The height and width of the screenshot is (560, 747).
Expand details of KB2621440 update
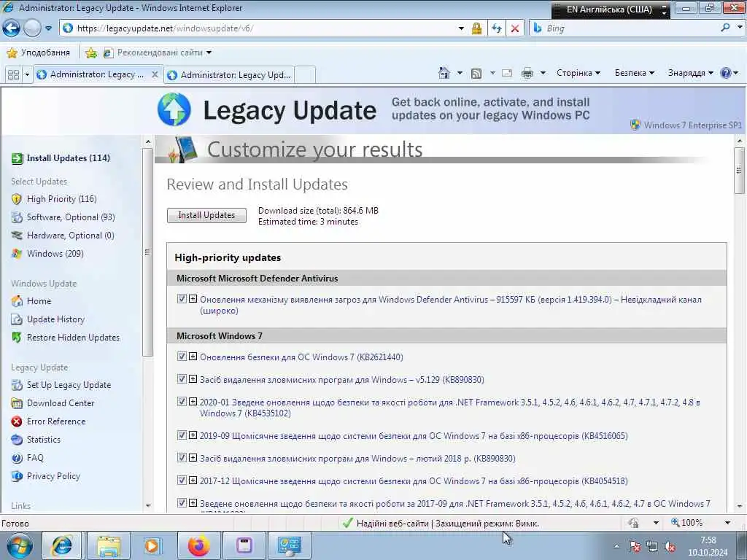193,356
